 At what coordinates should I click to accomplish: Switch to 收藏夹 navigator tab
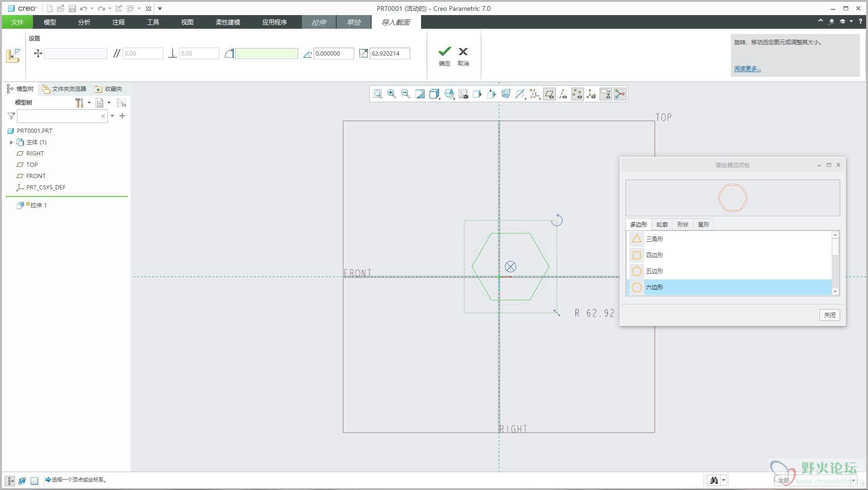click(x=109, y=89)
